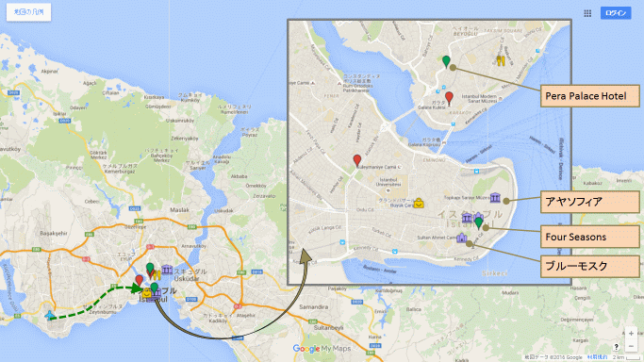Screen dimensions: 644x362
Task: Click the Four Seasons label box
Action: 589,237
